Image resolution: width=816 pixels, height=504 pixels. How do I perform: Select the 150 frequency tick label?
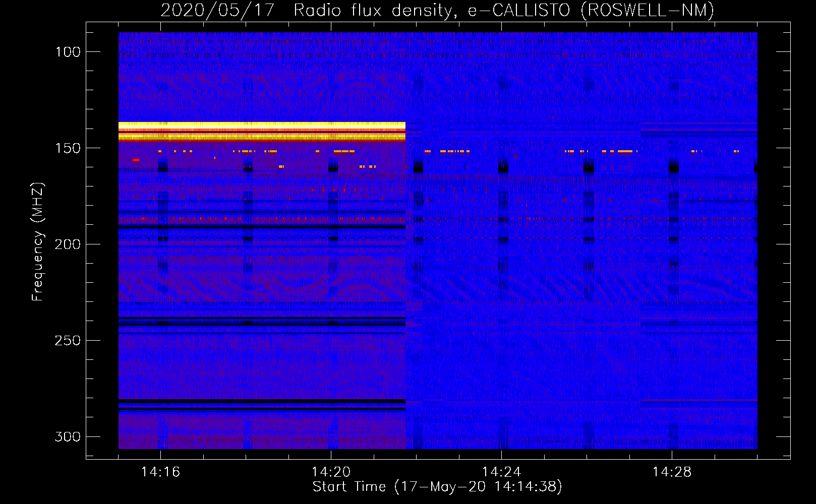(x=68, y=148)
